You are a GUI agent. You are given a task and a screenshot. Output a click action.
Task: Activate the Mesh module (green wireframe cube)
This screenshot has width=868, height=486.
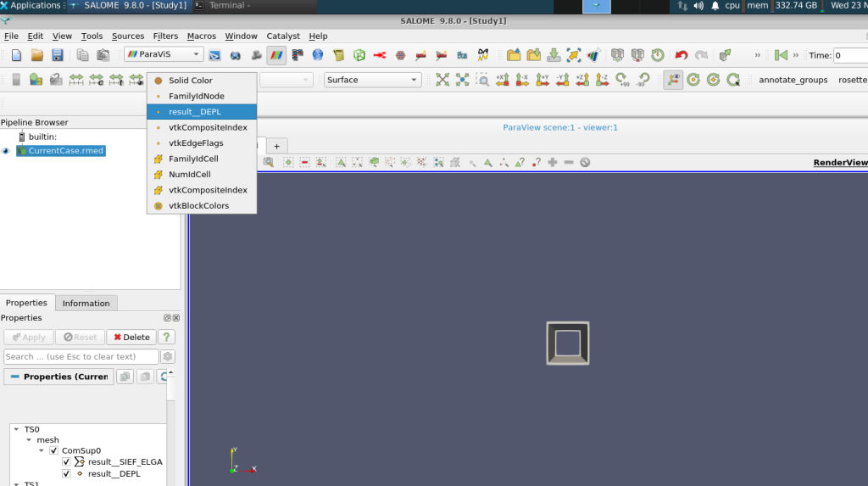pyautogui.click(x=359, y=55)
